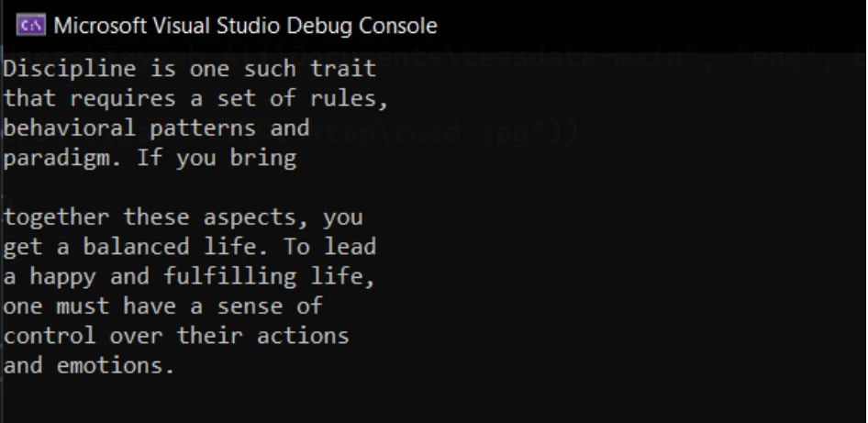
Task: Click the word "requires" on the second line
Action: pos(123,98)
